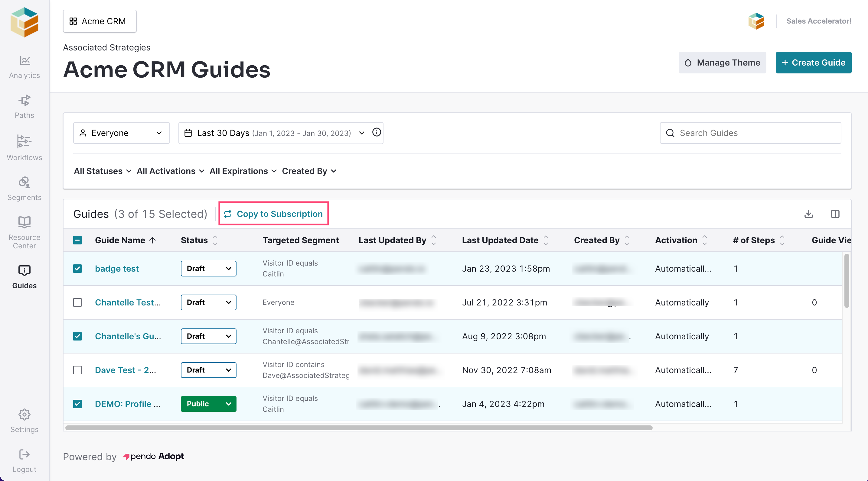Click the horizontal table scrollbar
The width and height of the screenshot is (868, 481).
(x=359, y=428)
